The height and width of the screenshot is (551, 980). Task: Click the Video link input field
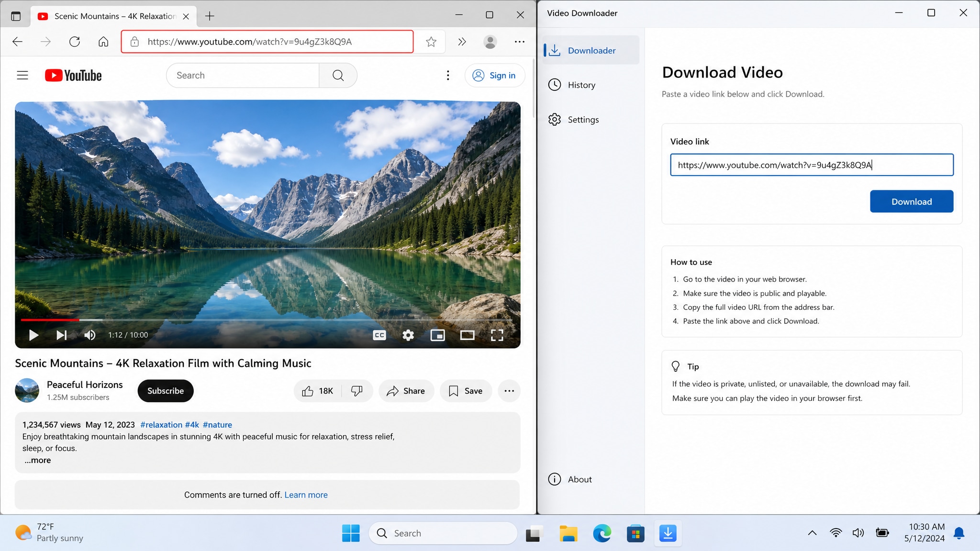point(812,165)
